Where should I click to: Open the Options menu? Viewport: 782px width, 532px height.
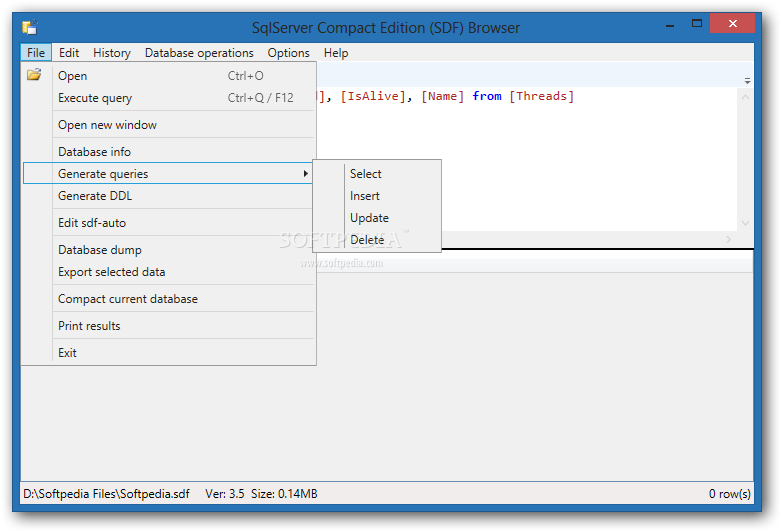click(x=288, y=53)
